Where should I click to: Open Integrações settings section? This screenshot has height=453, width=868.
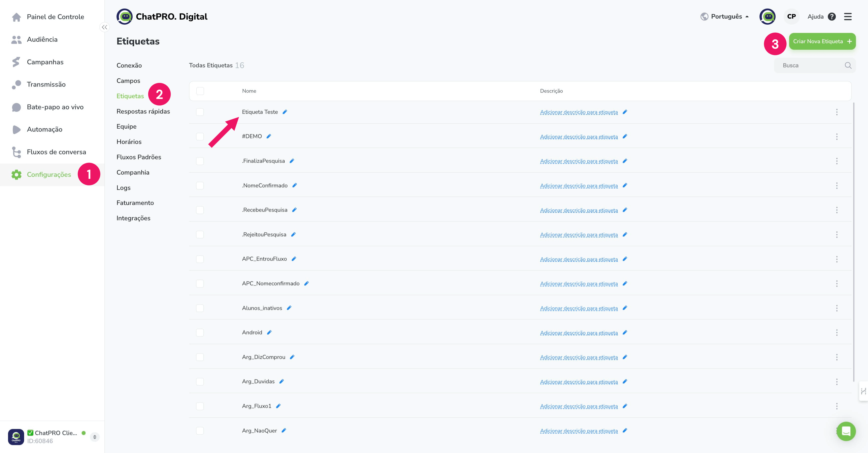pyautogui.click(x=133, y=218)
